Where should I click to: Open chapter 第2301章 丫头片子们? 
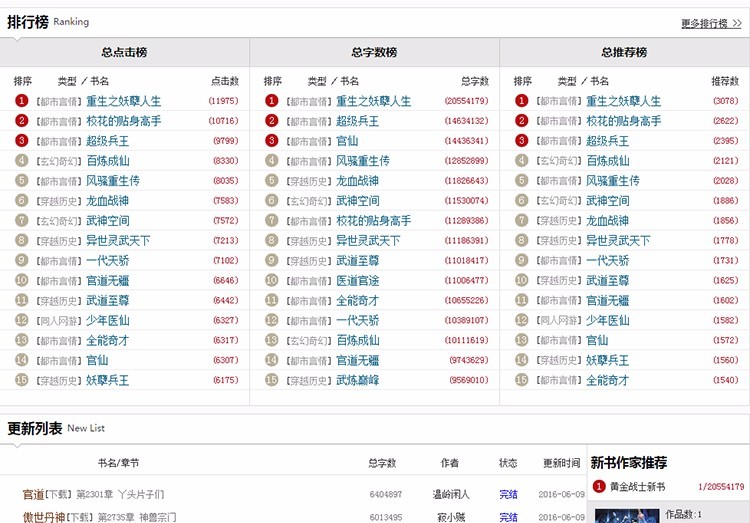120,495
